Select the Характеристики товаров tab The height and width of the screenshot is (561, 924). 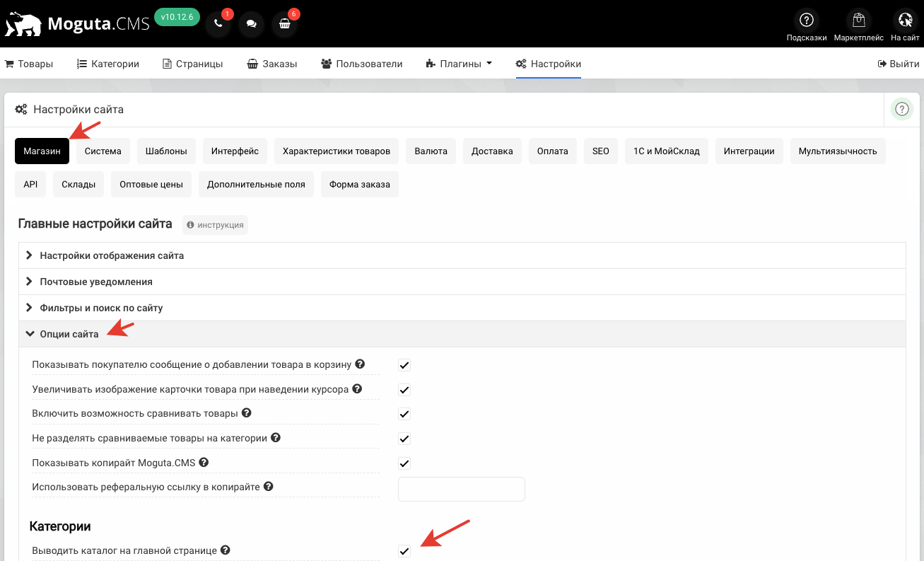point(337,151)
